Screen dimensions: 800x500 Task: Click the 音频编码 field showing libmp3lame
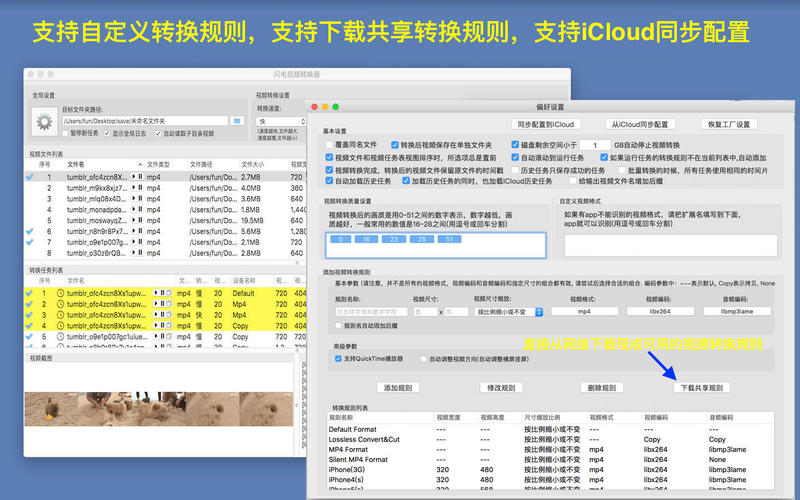(737, 311)
